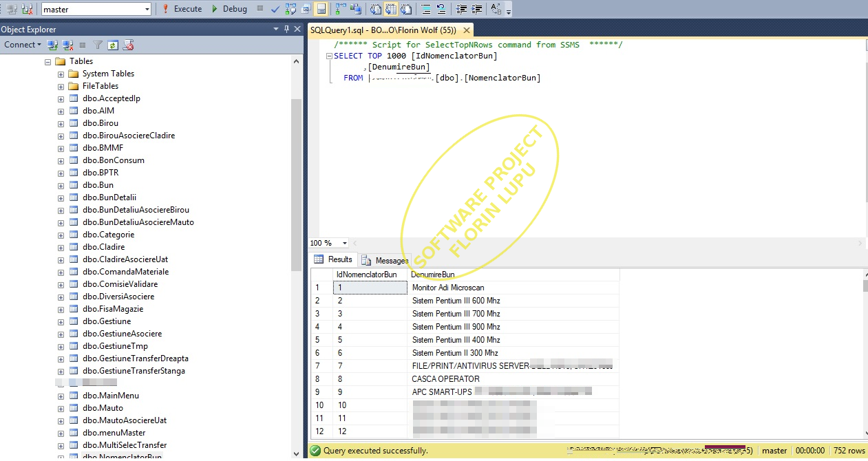Click the toolbar overflow options arrow
The height and width of the screenshot is (461, 868).
coord(509,12)
